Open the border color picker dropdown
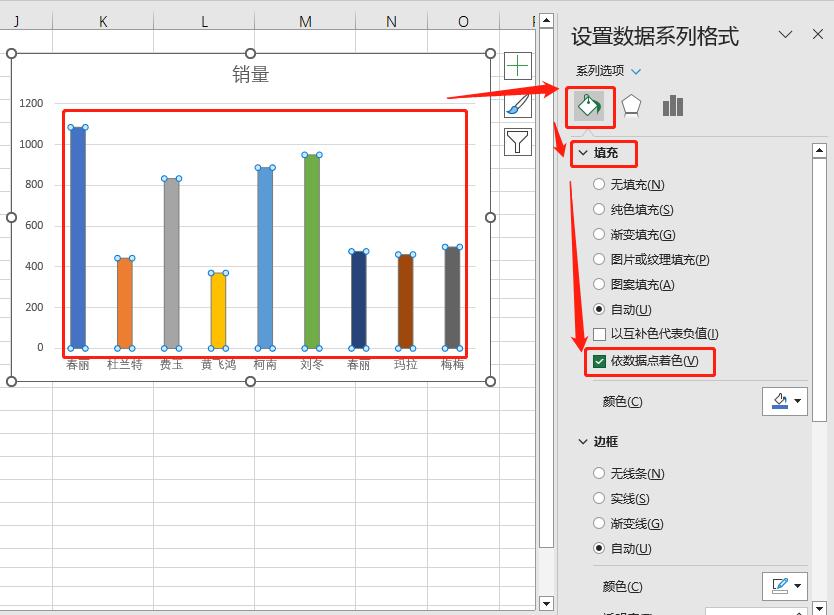 pos(785,586)
